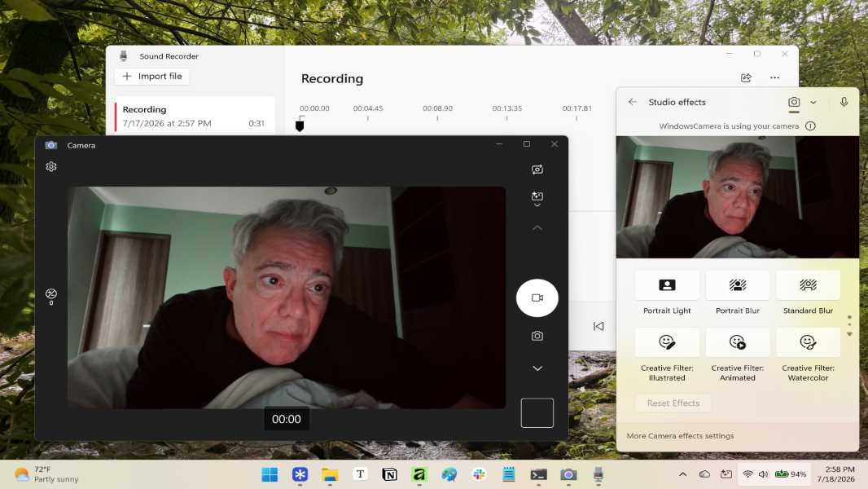Toggle the HDR/flicker icon on Camera left edge

tap(51, 296)
